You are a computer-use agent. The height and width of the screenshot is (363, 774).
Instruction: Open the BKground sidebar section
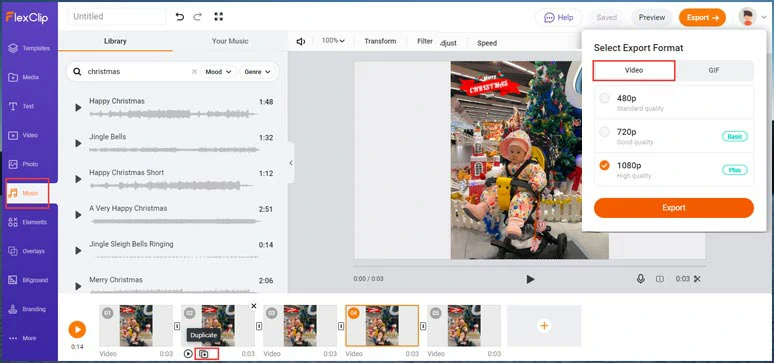click(29, 280)
